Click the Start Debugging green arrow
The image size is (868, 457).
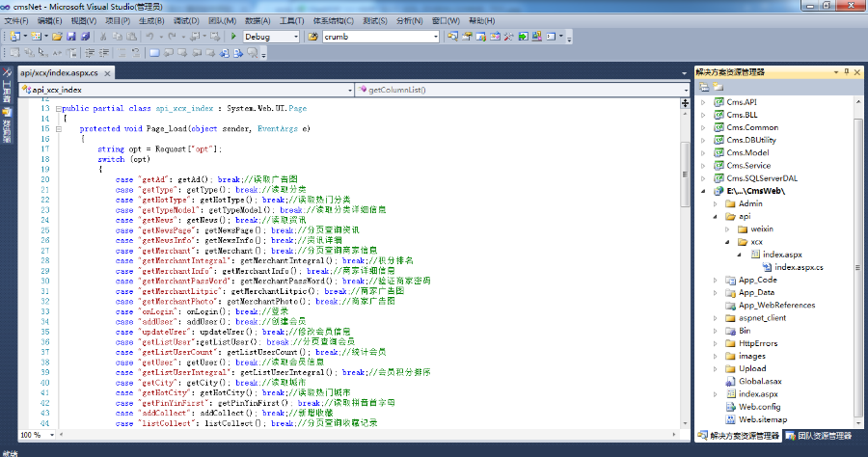[x=234, y=37]
